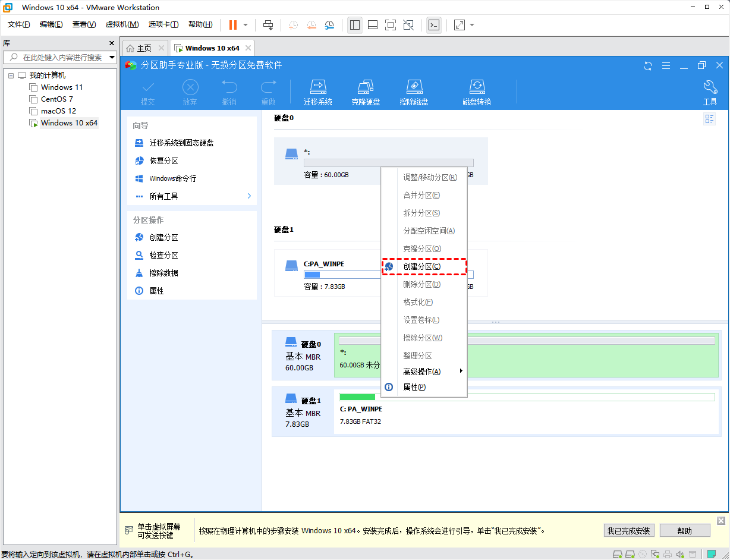Click the 撤销 undo toolbar icon

coord(229,87)
